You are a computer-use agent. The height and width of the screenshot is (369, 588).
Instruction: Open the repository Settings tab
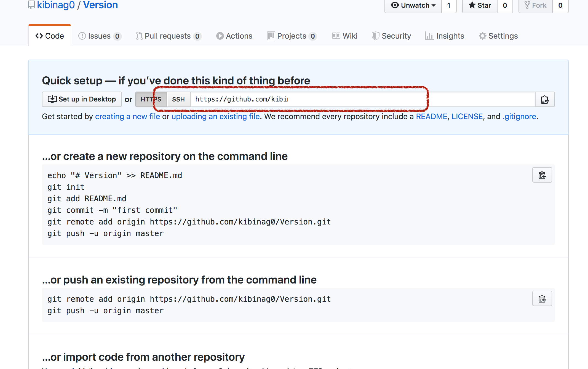point(498,36)
